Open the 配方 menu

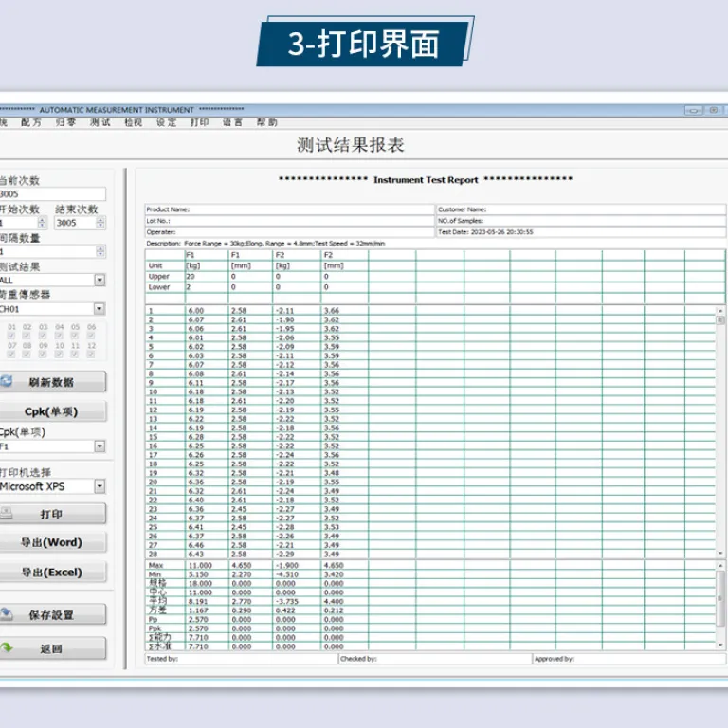click(x=31, y=122)
